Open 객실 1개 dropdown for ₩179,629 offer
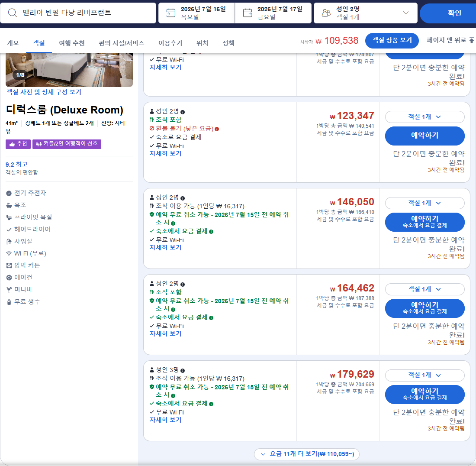This screenshot has width=476, height=466. [425, 375]
